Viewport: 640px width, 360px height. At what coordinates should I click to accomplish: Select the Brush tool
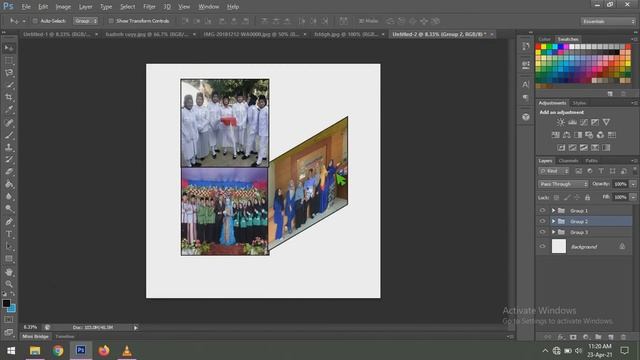[x=9, y=135]
